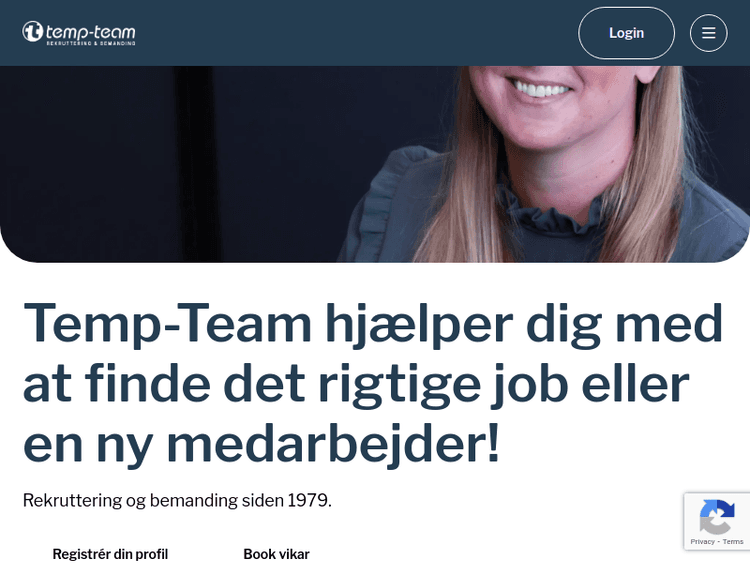Screen dimensions: 750x563
Task: Click the 'Temp-Team hjælper dig med' heading line
Action: coord(373,323)
